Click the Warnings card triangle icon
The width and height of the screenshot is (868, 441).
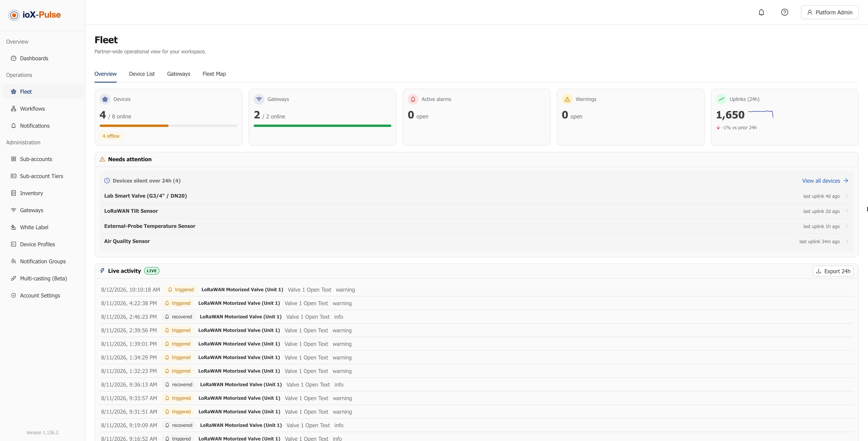[567, 99]
